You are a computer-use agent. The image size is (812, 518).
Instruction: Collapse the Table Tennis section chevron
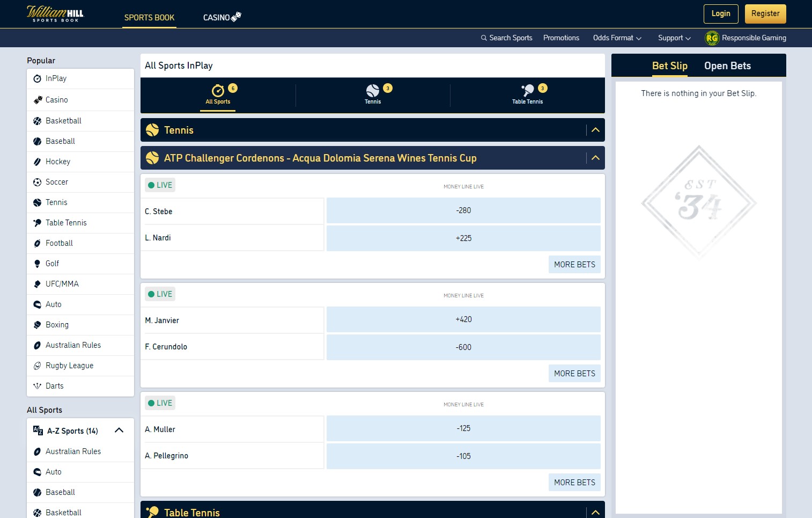[x=595, y=513]
